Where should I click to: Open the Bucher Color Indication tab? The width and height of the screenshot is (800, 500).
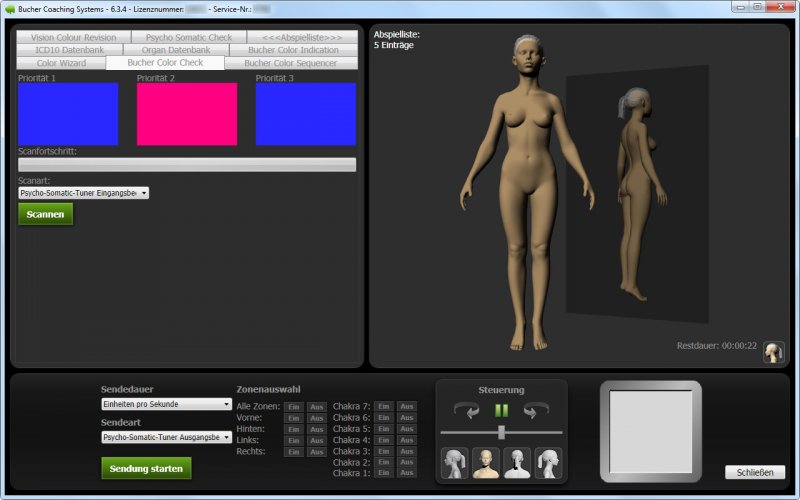coord(293,50)
